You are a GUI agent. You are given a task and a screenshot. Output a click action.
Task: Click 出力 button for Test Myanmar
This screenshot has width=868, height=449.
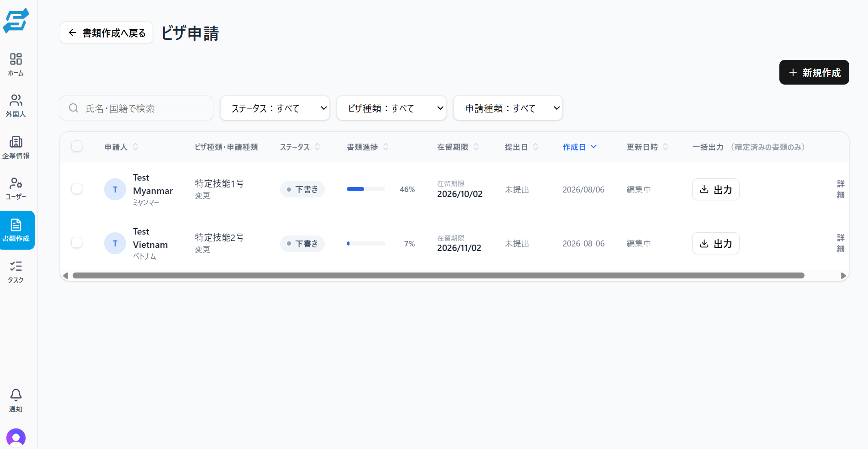click(716, 189)
